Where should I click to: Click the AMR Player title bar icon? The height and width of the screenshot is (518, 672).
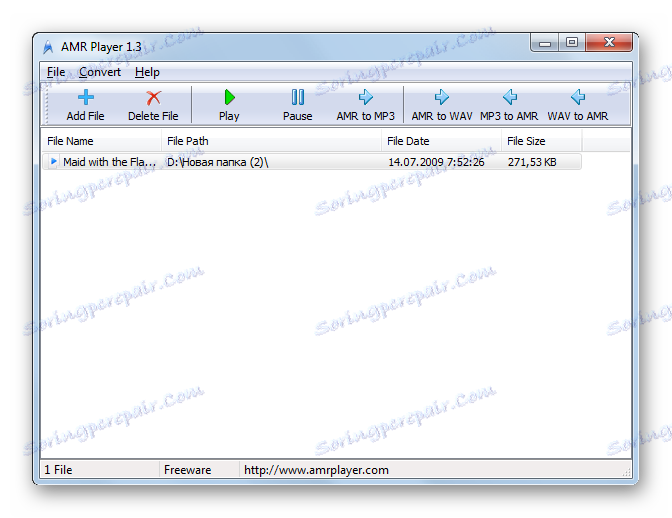click(x=48, y=47)
